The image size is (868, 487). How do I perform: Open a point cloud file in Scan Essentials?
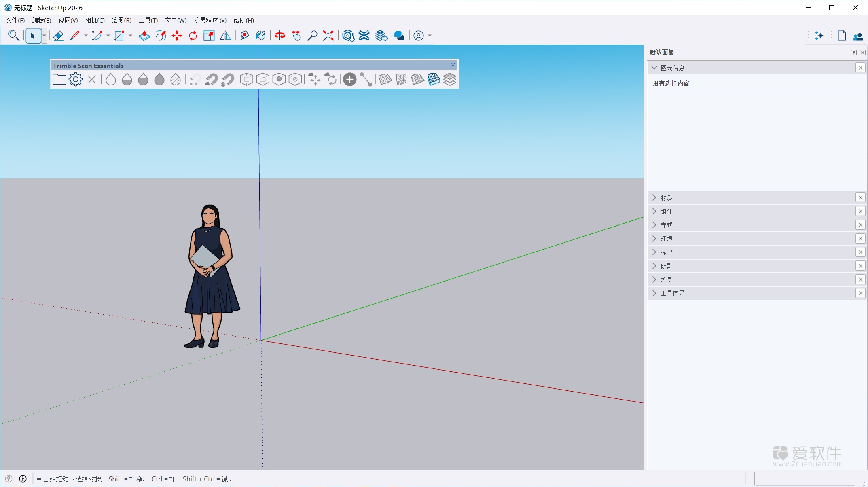click(x=59, y=79)
